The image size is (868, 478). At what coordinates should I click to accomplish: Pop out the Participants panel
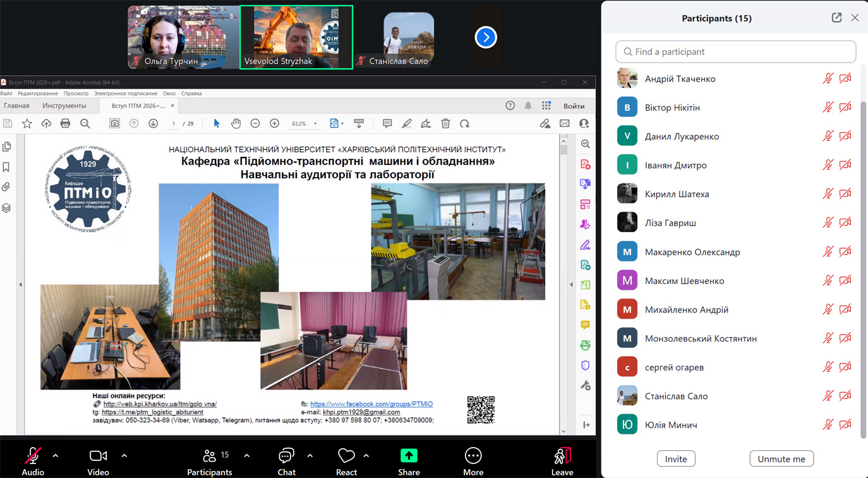coord(836,18)
